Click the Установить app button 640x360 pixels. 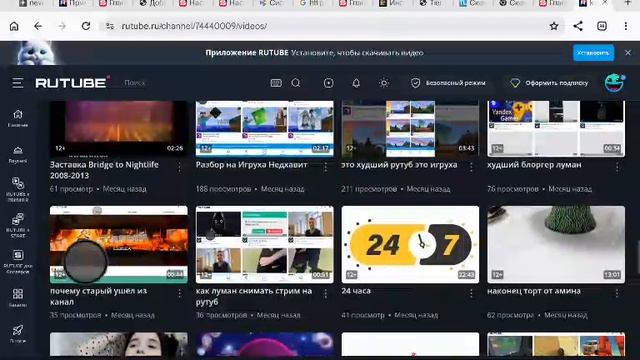pyautogui.click(x=593, y=53)
